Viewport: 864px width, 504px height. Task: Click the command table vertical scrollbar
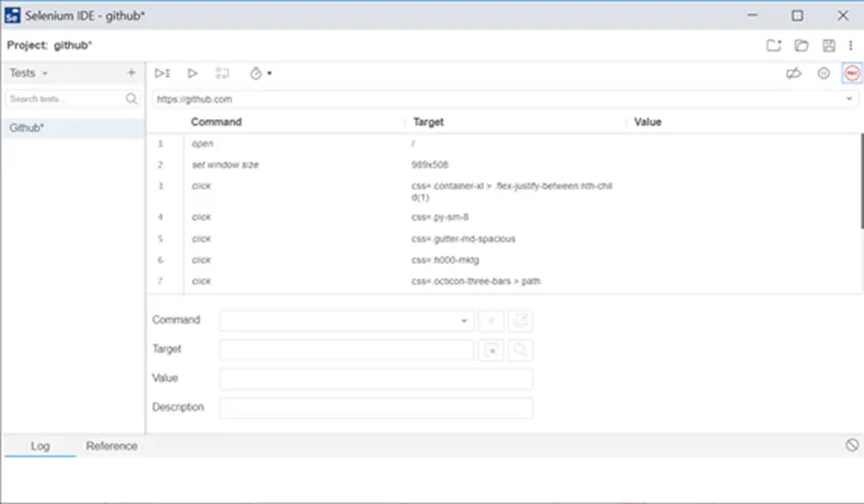tap(861, 182)
